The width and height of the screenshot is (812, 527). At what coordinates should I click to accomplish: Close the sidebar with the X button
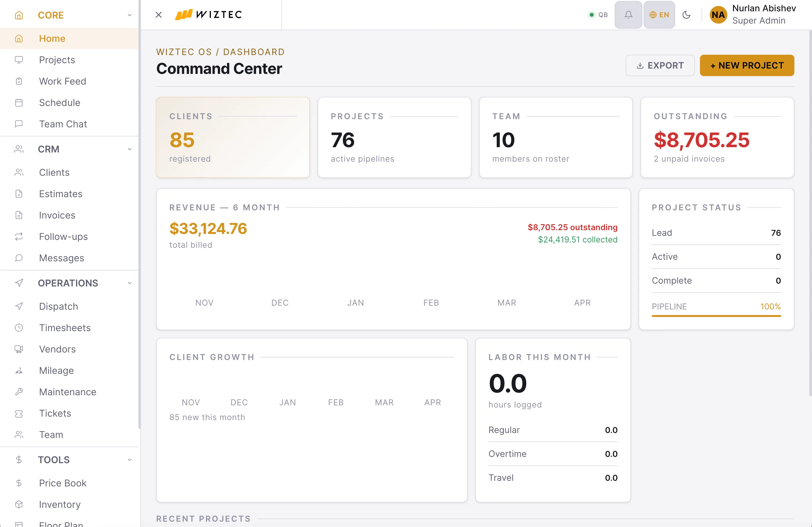[x=158, y=15]
